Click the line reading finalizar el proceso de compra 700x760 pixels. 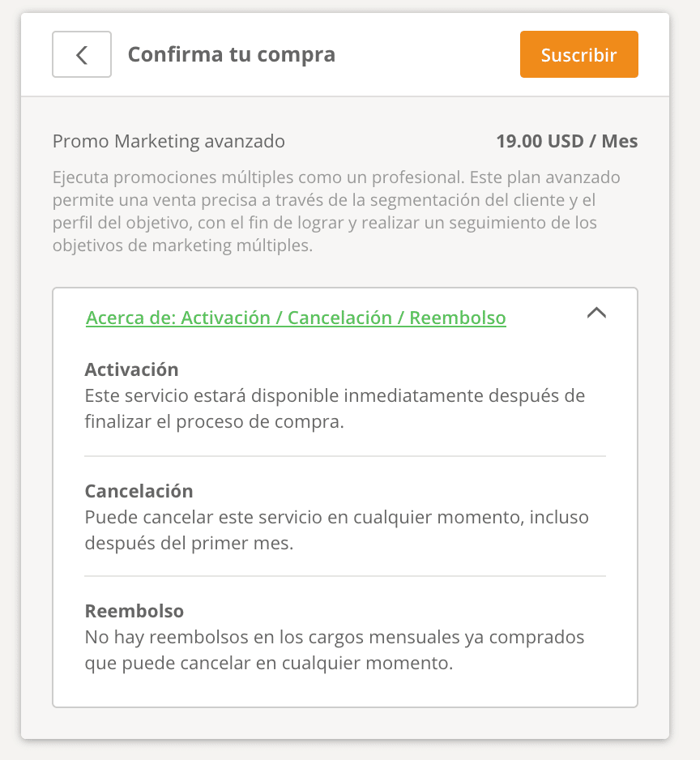(215, 422)
